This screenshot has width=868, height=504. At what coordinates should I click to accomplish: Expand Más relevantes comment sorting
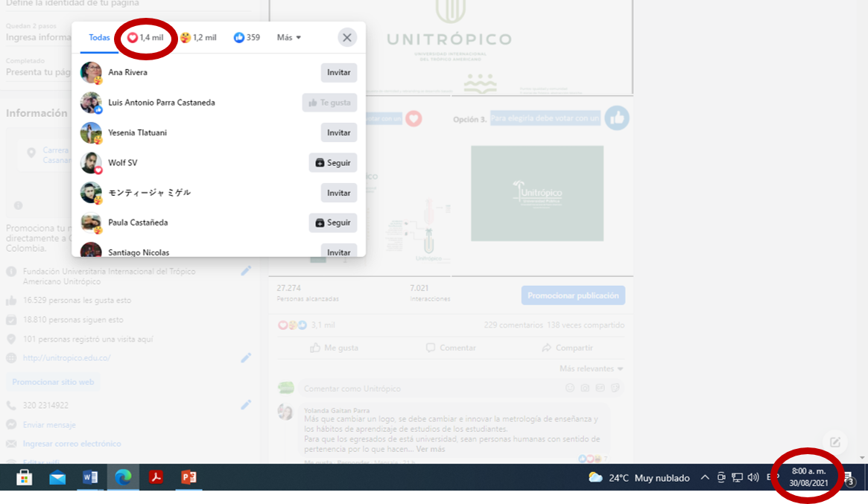pyautogui.click(x=592, y=369)
